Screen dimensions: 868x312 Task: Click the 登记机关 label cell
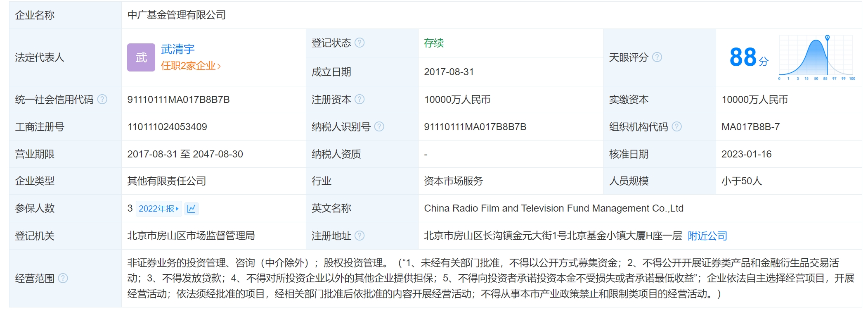(x=66, y=236)
